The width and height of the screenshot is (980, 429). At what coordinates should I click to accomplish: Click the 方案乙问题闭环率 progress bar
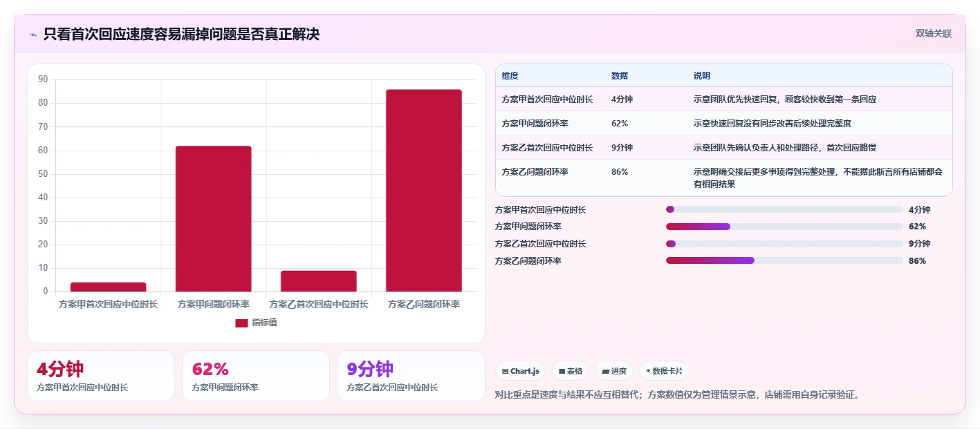click(x=784, y=260)
